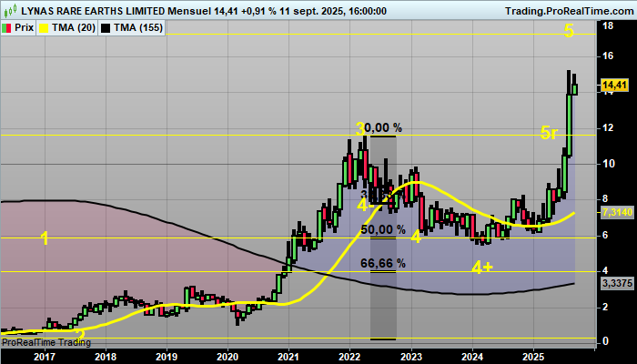Click the 10 price scale value
This screenshot has height=364, width=637.
[608, 164]
